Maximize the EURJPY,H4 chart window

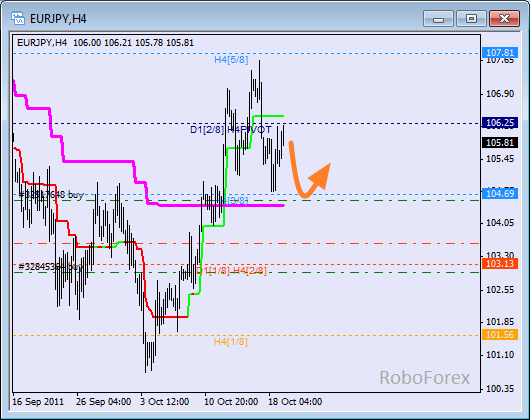pyautogui.click(x=471, y=18)
